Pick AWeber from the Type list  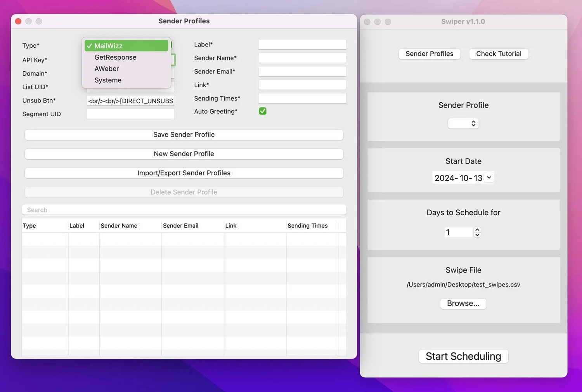click(x=126, y=69)
